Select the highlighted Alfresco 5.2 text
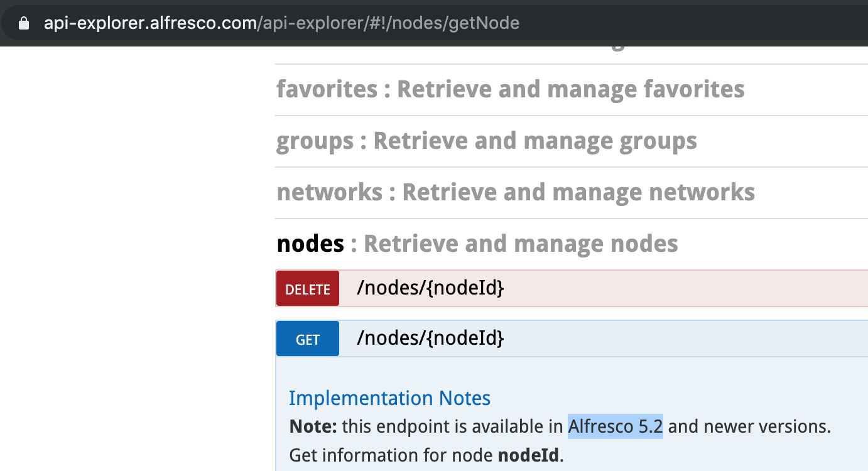 (x=615, y=426)
